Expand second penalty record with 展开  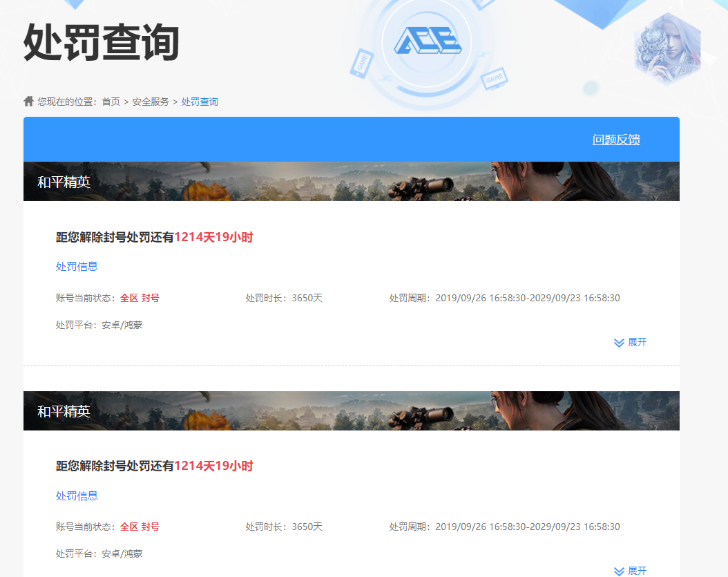(x=630, y=571)
